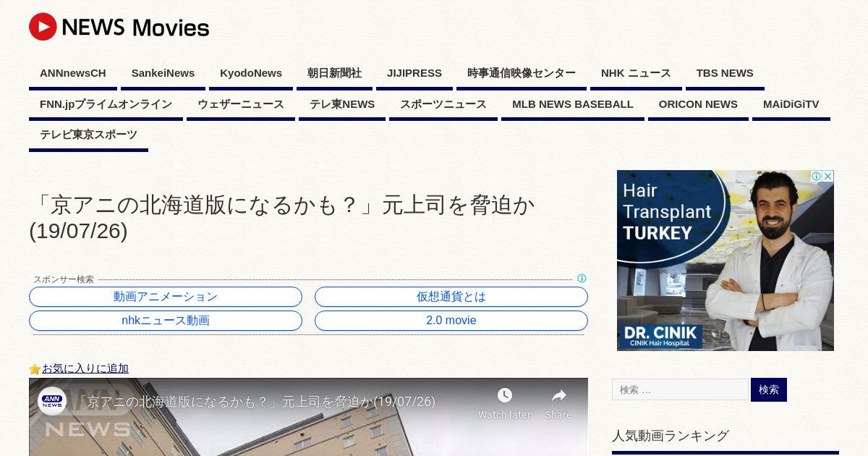Open the MLB NEWS BASEBALL menu item
Screen dimensions: 868x456
coord(573,105)
